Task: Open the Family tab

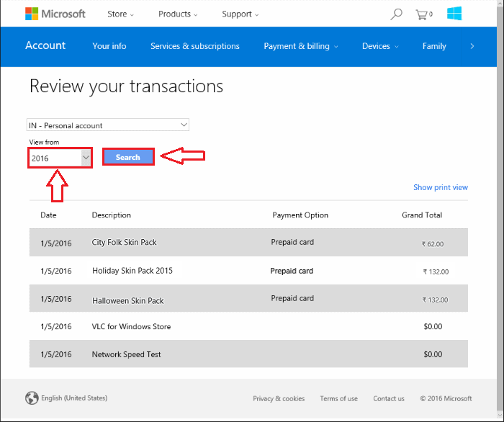Action: click(x=434, y=46)
